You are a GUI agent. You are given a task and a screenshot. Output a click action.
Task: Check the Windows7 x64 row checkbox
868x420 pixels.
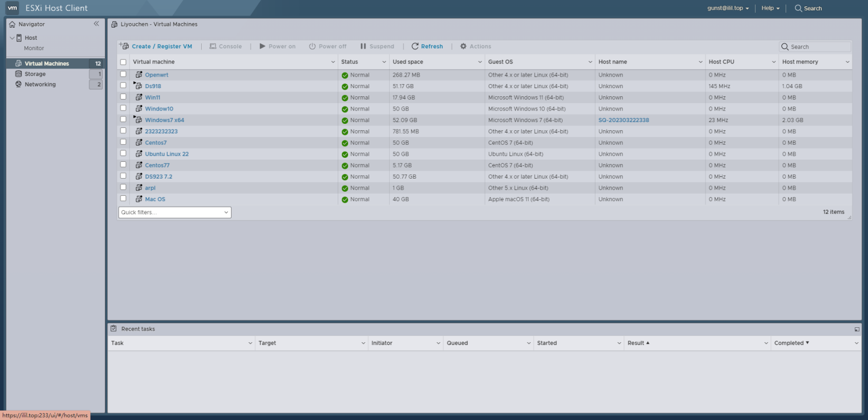[123, 119]
